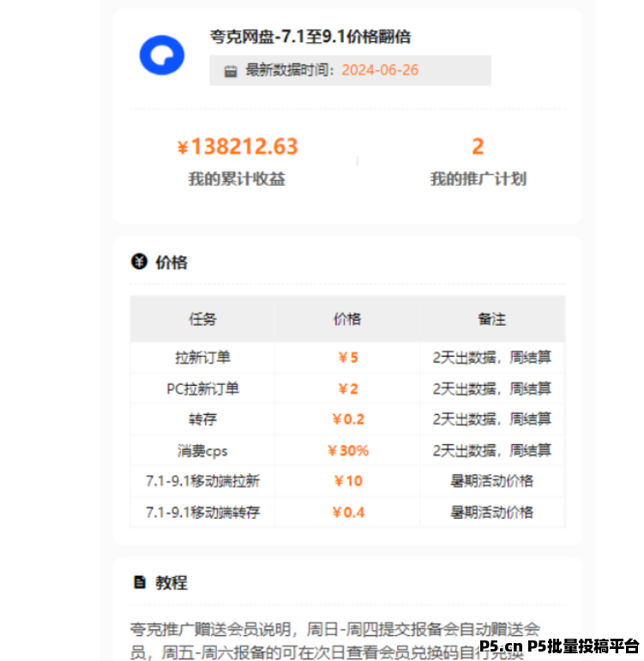Click the price ¥0.4
The width and height of the screenshot is (644, 661).
[348, 512]
